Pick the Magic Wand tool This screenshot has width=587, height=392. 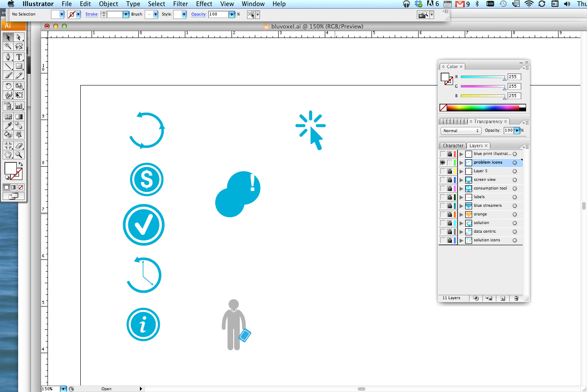point(8,46)
